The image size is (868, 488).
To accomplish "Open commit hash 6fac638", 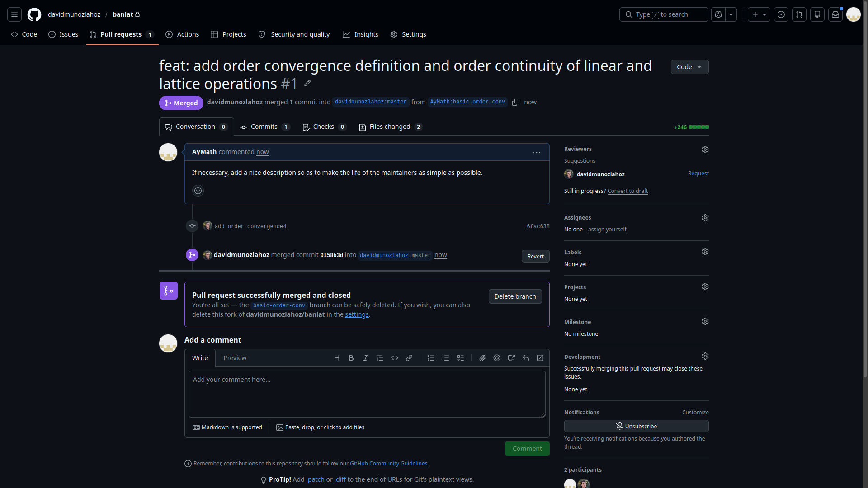I will 538,226.
